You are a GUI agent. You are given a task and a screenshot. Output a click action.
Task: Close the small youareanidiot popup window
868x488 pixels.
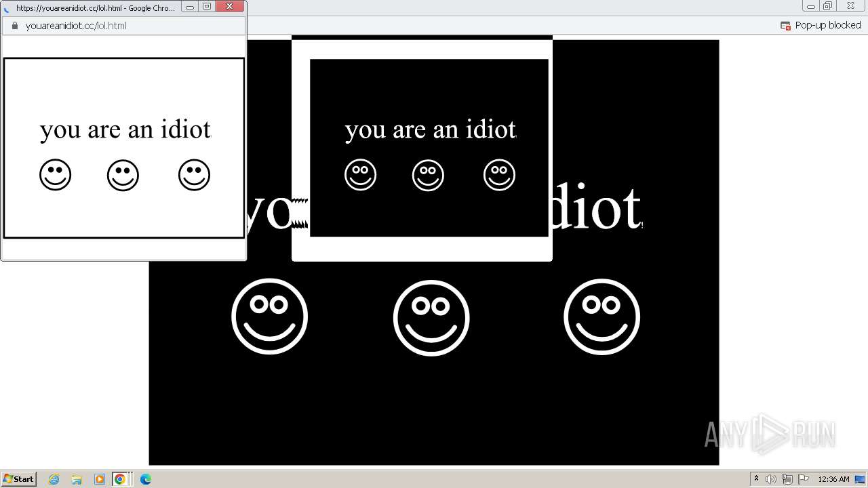230,7
